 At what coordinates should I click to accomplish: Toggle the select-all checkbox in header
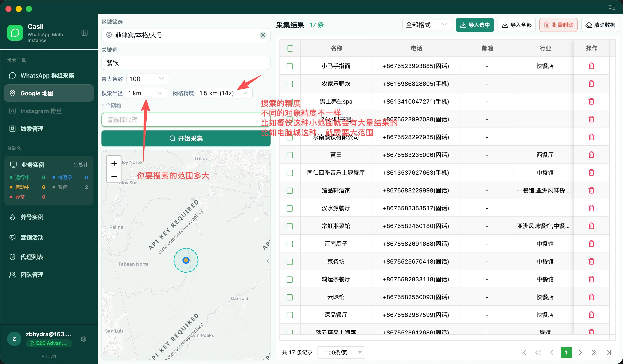tap(290, 48)
